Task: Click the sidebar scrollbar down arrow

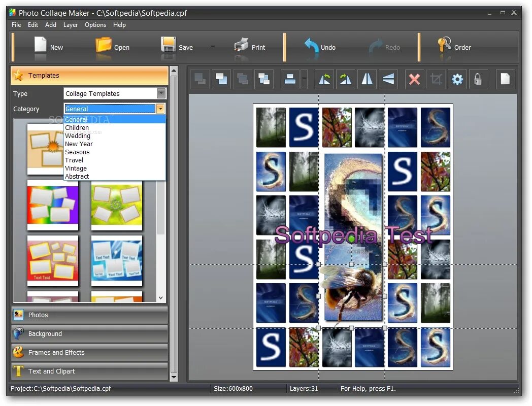Action: tap(174, 377)
